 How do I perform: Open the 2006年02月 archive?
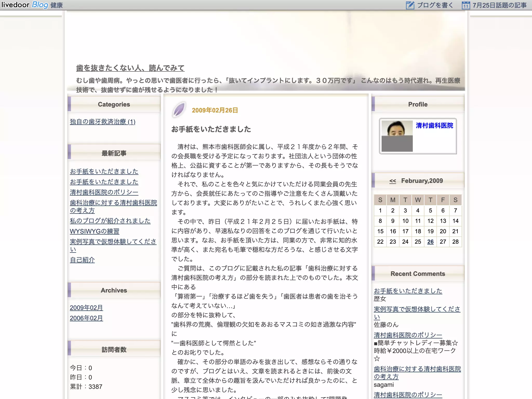(x=86, y=318)
